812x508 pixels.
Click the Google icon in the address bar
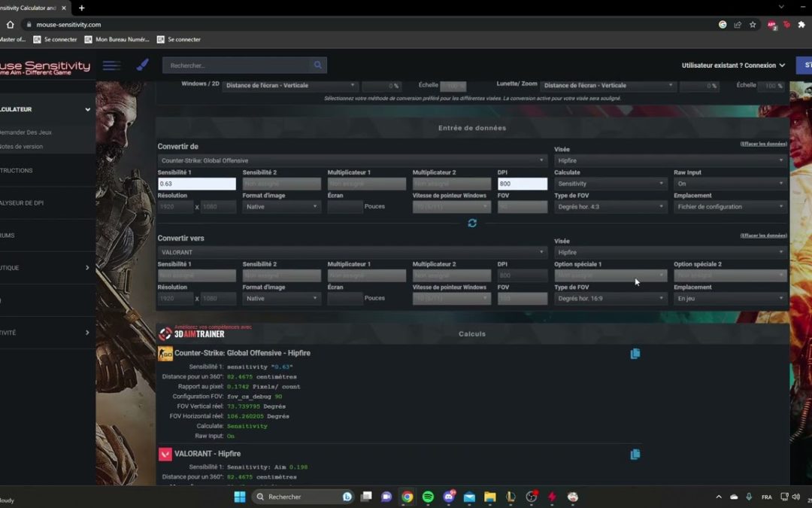click(x=723, y=24)
